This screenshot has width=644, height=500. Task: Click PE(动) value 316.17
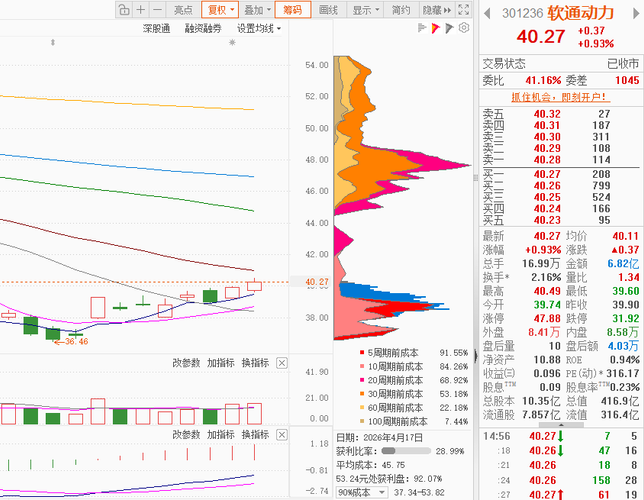pyautogui.click(x=623, y=373)
